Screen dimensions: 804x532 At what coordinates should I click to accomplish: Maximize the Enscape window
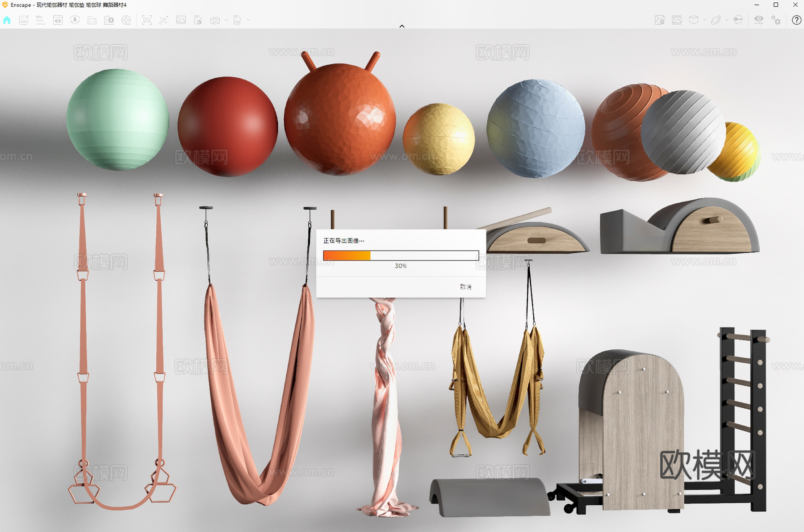tap(776, 5)
